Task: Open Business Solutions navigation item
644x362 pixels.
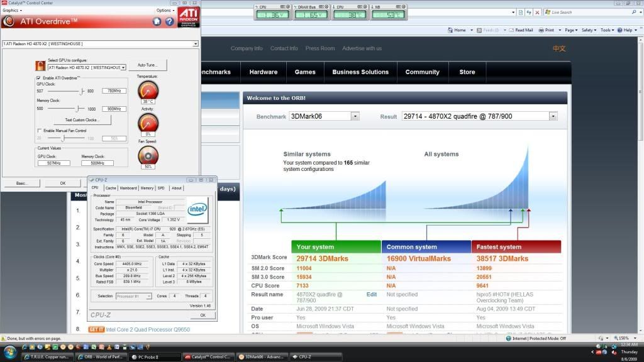Action: tap(360, 72)
